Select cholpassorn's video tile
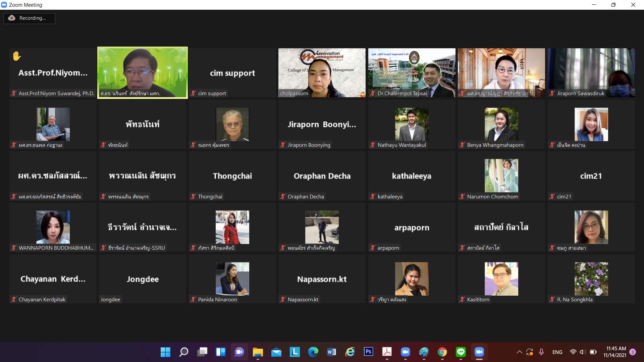Image resolution: width=644 pixels, height=362 pixels. point(322,72)
